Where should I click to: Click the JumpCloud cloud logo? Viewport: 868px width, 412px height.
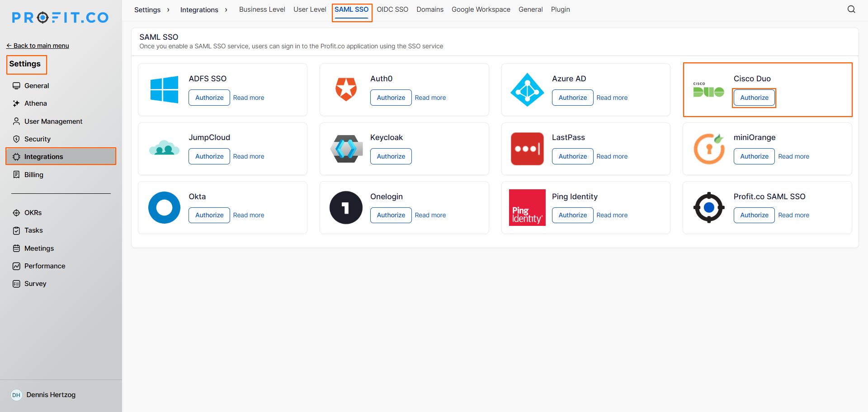[164, 148]
